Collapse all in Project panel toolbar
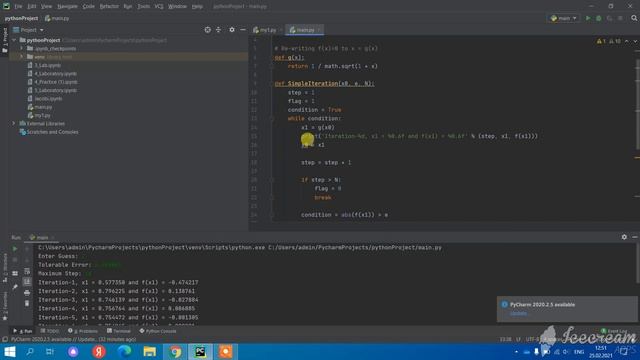 click(218, 30)
